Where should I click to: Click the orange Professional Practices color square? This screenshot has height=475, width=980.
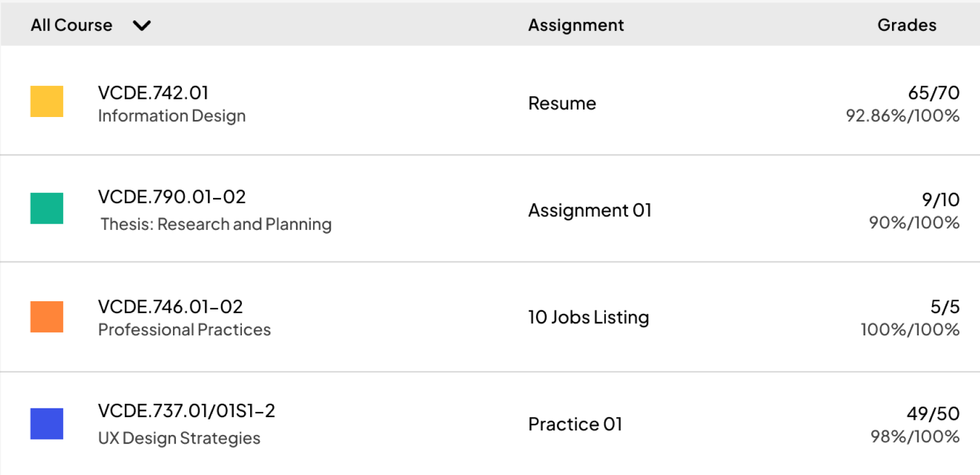click(47, 317)
